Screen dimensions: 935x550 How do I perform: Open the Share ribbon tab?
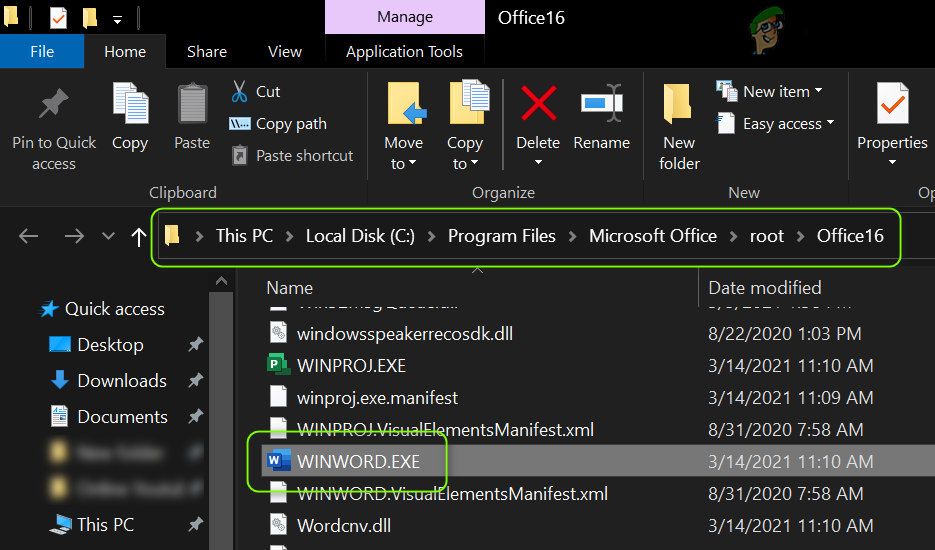pyautogui.click(x=206, y=52)
